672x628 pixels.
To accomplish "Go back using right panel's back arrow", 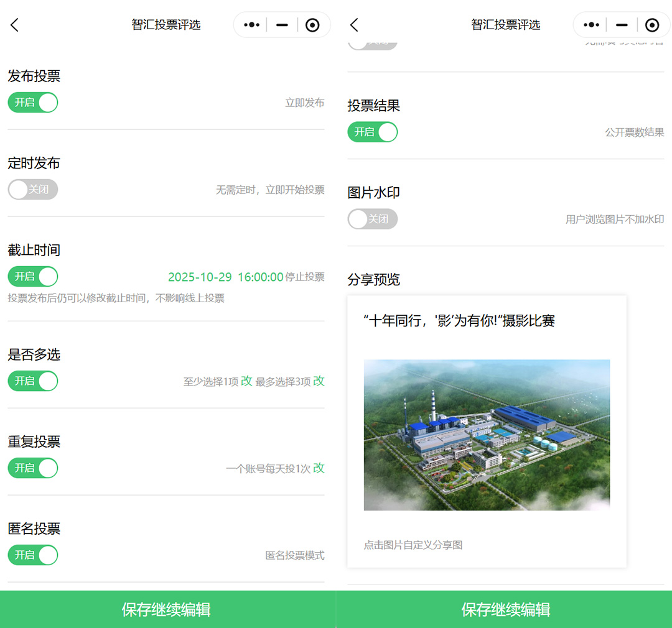I will click(x=354, y=25).
